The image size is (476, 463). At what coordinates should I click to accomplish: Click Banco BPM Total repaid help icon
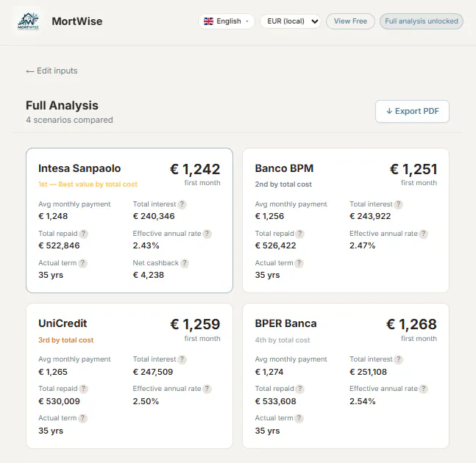point(300,234)
